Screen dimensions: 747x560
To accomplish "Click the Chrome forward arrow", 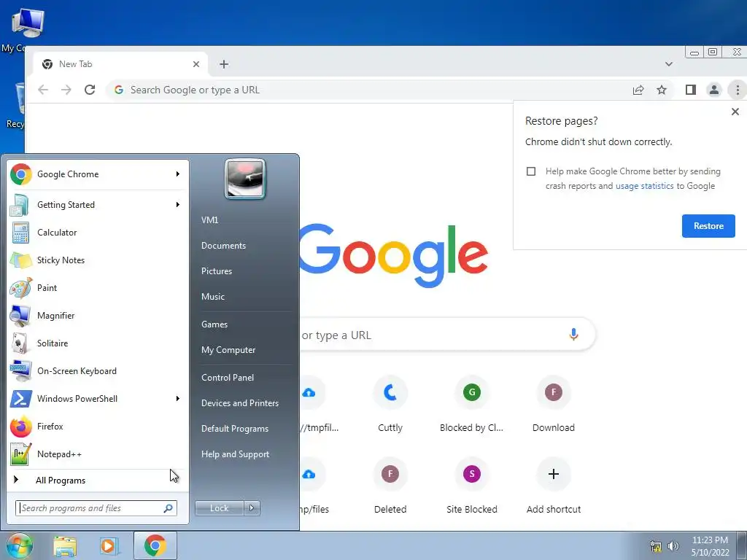I will [66, 90].
